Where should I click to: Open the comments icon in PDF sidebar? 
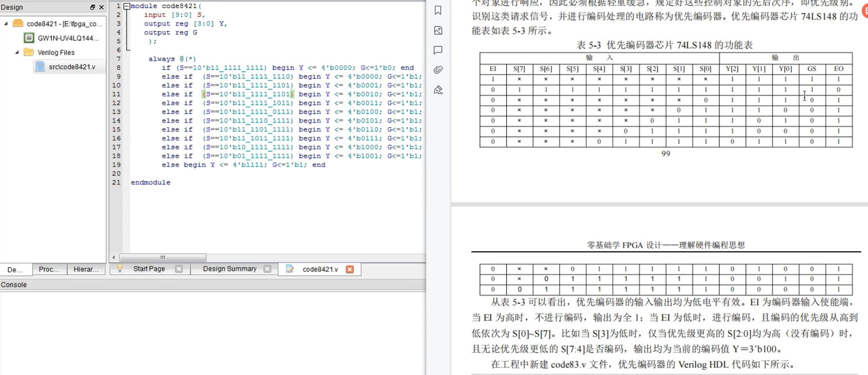coord(438,50)
